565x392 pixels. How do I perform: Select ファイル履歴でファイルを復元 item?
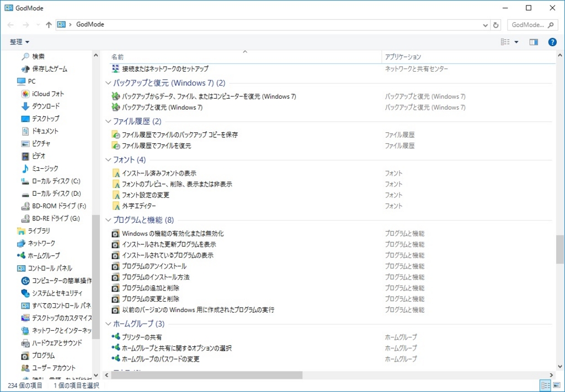[156, 146]
